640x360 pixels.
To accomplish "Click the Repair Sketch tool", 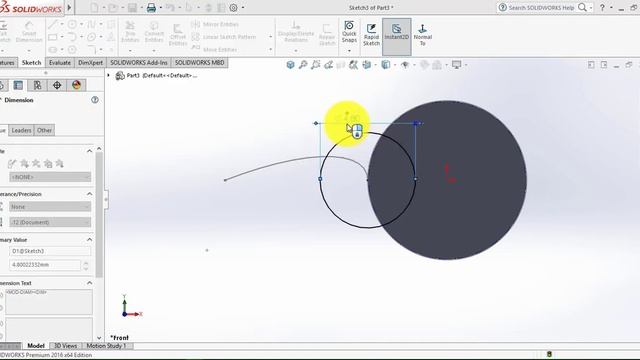I will 327,34.
